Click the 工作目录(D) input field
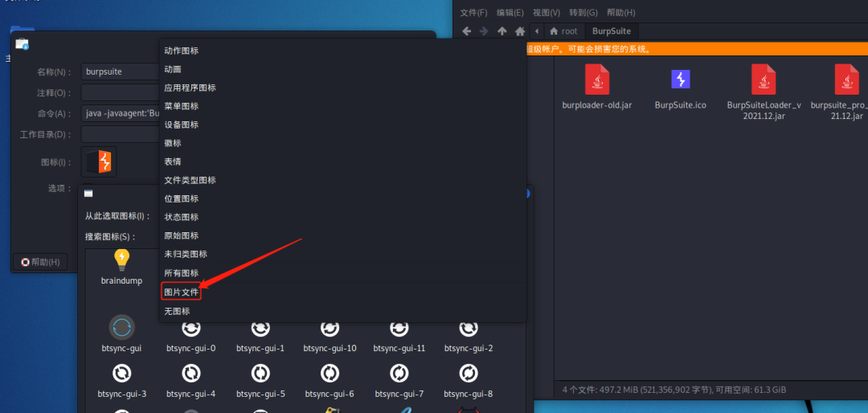The width and height of the screenshot is (868, 413). (x=120, y=134)
